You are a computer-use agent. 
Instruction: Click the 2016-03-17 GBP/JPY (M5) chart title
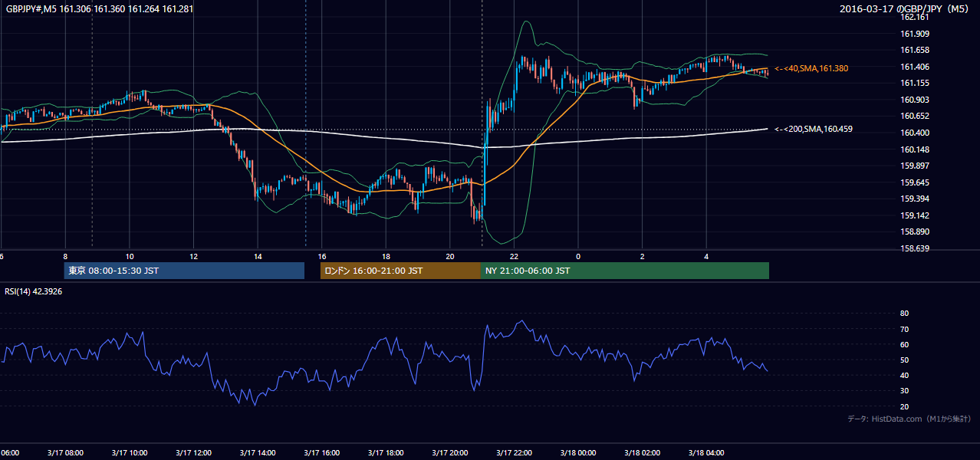(x=905, y=9)
